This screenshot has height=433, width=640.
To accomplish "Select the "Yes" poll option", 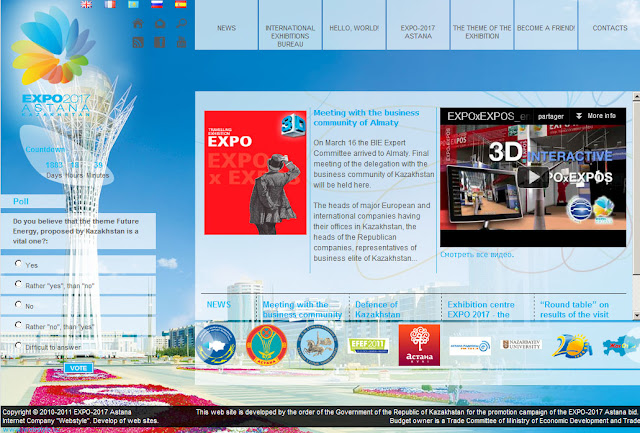I will pos(18,263).
